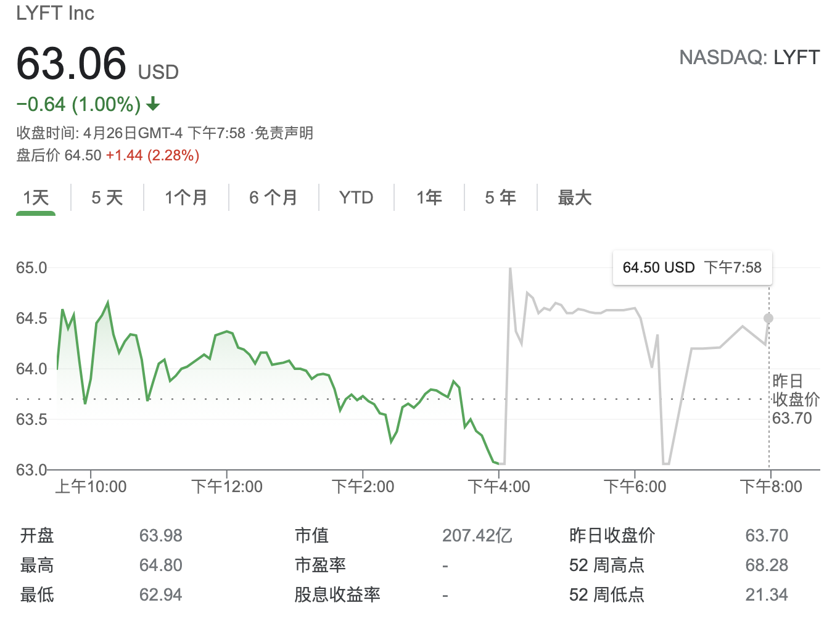
Task: Select the 最大 time range tab
Action: click(x=574, y=198)
